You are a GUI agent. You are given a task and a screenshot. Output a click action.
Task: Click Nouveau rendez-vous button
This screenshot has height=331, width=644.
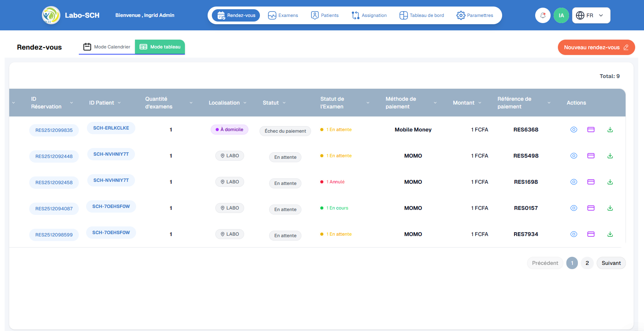596,47
